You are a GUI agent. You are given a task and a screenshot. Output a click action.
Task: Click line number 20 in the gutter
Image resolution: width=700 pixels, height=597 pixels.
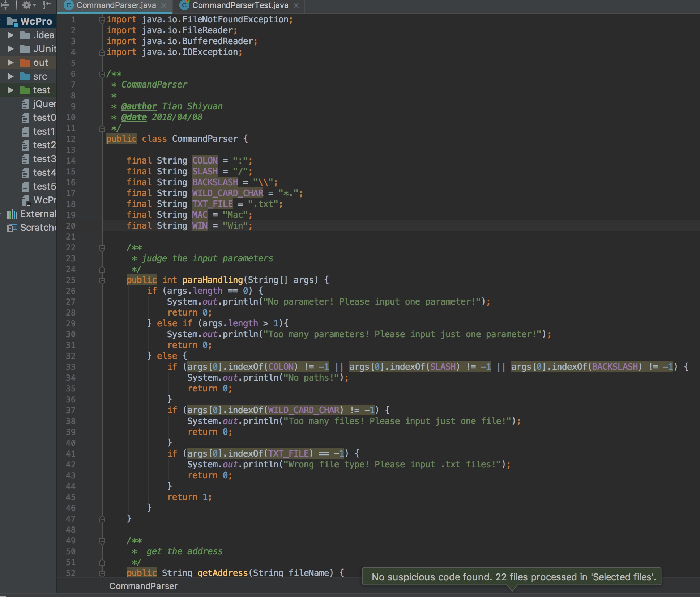click(x=71, y=226)
